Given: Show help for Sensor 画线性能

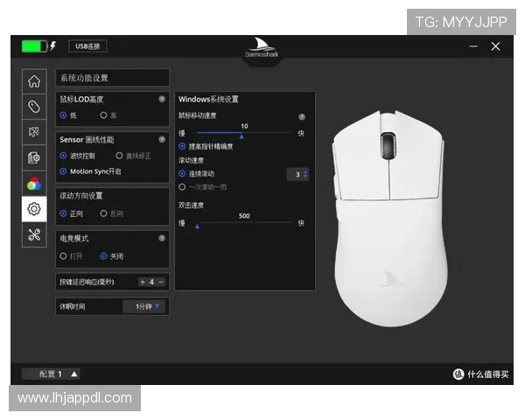Looking at the screenshot, I should [x=162, y=139].
